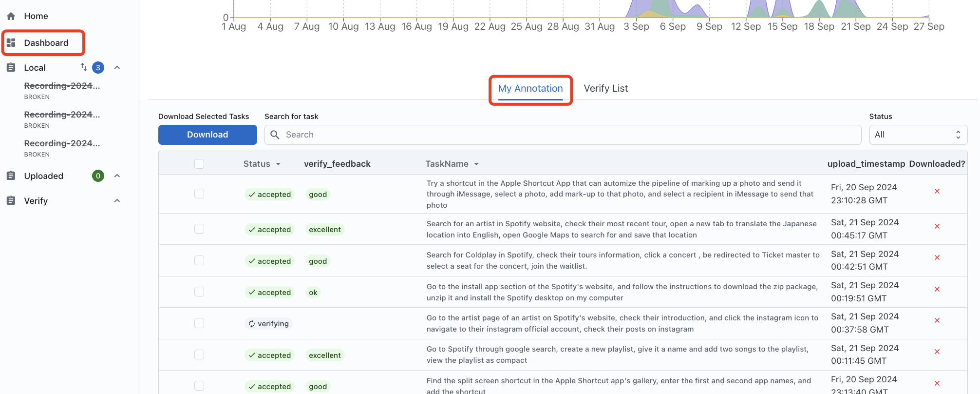Viewport: 980px width, 394px height.
Task: Check the box for the verifying task row
Action: coord(199,323)
